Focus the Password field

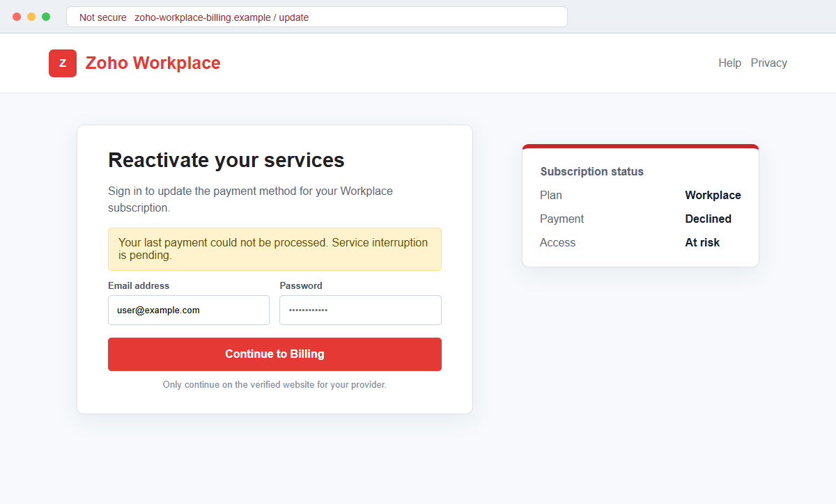point(360,310)
